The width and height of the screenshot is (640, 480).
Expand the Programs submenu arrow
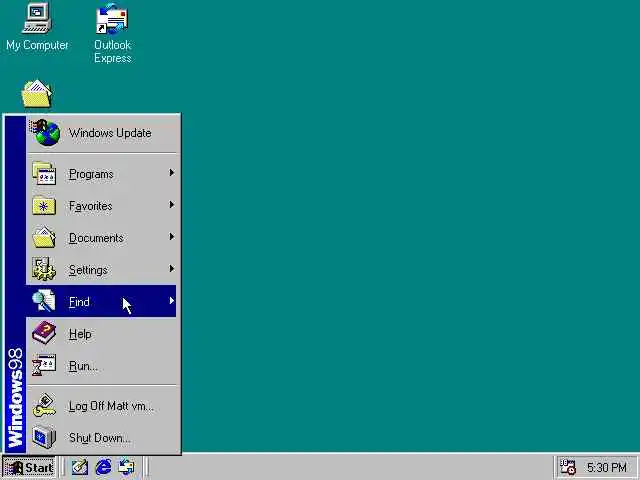(x=172, y=173)
